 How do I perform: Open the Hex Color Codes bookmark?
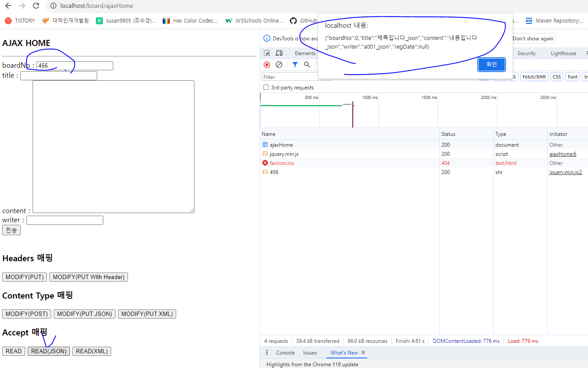coord(191,20)
